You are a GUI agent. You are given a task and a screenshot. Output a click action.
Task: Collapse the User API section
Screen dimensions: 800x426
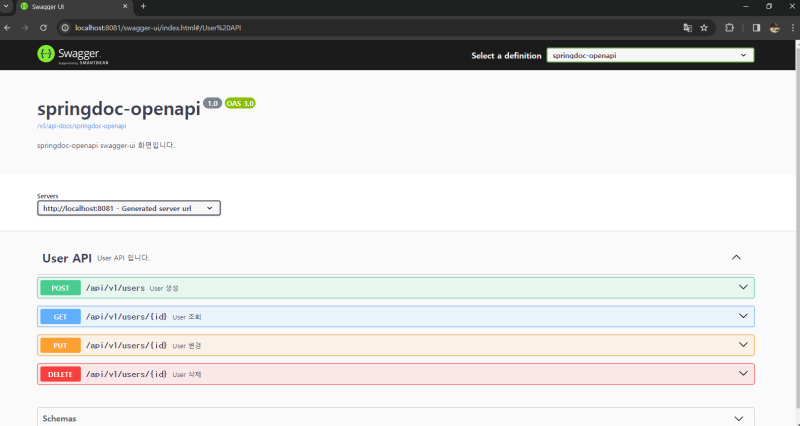(x=736, y=258)
